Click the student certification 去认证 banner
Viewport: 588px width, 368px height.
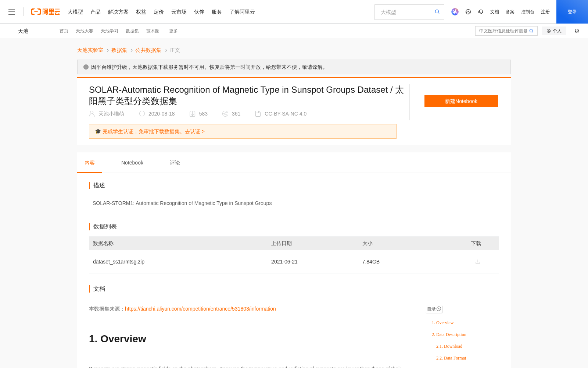click(243, 131)
